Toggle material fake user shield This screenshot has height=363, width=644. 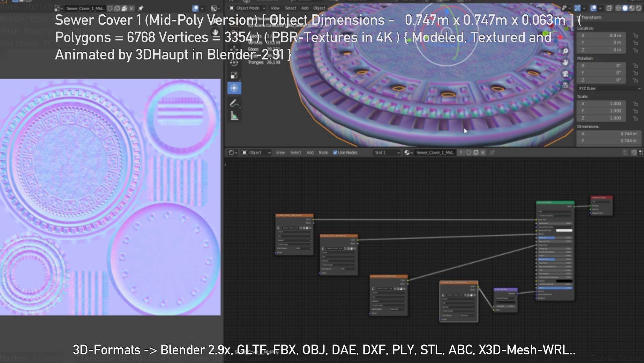click(468, 153)
